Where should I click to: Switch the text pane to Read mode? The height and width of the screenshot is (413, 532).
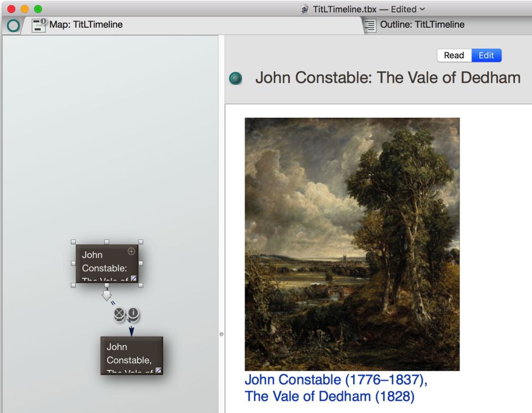(x=454, y=55)
